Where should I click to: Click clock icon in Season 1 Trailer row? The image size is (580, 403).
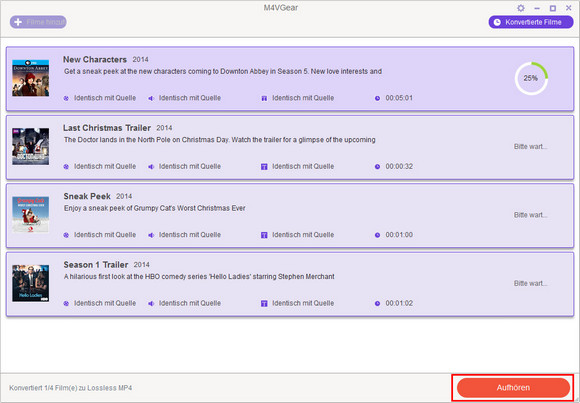pyautogui.click(x=377, y=304)
